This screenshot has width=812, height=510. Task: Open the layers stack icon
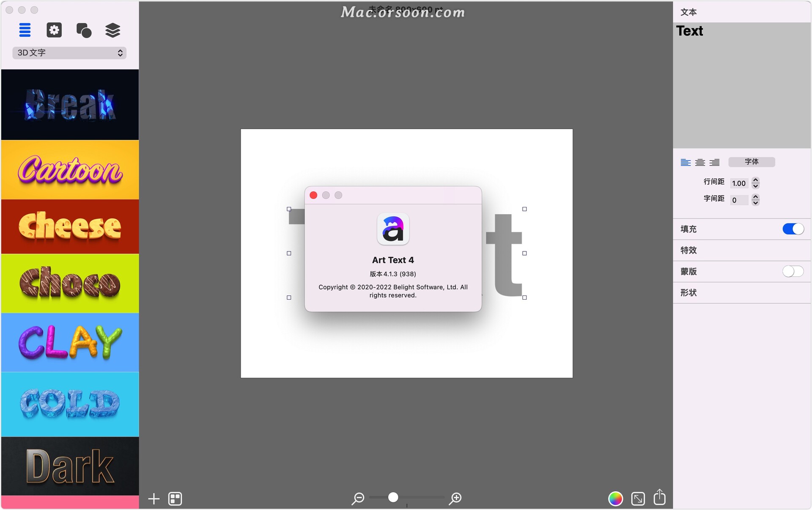(112, 30)
